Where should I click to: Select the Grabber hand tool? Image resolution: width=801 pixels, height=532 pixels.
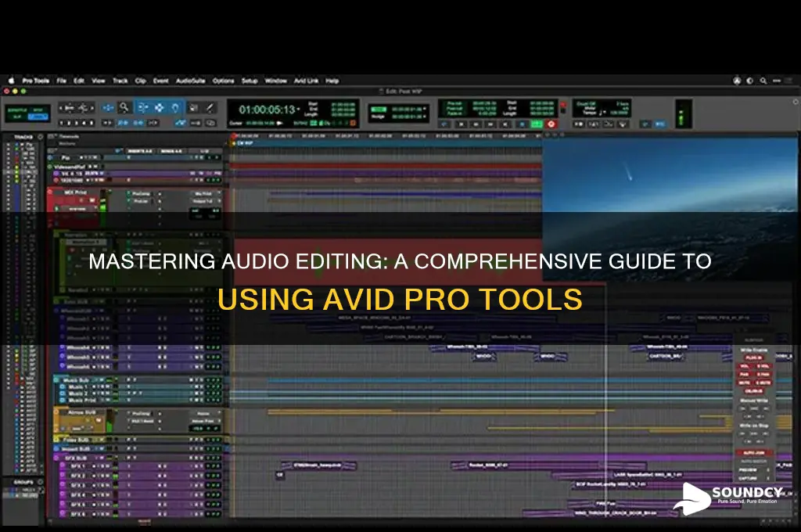(174, 107)
